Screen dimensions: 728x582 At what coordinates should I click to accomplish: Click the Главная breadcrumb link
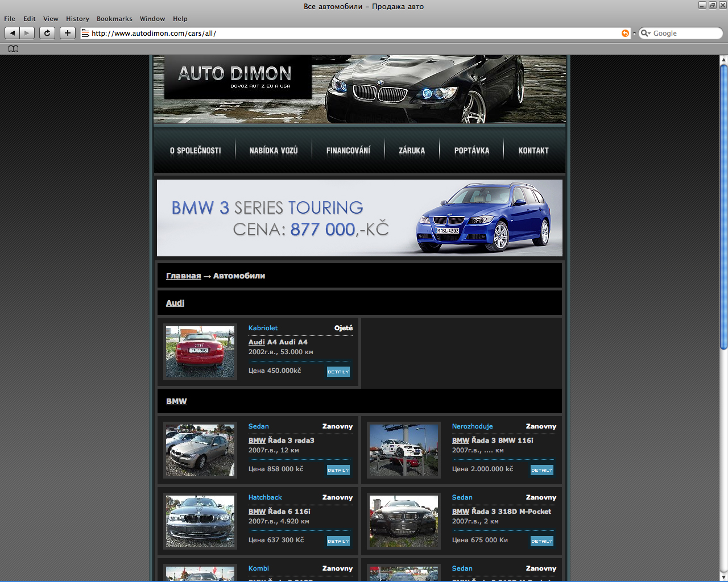183,276
